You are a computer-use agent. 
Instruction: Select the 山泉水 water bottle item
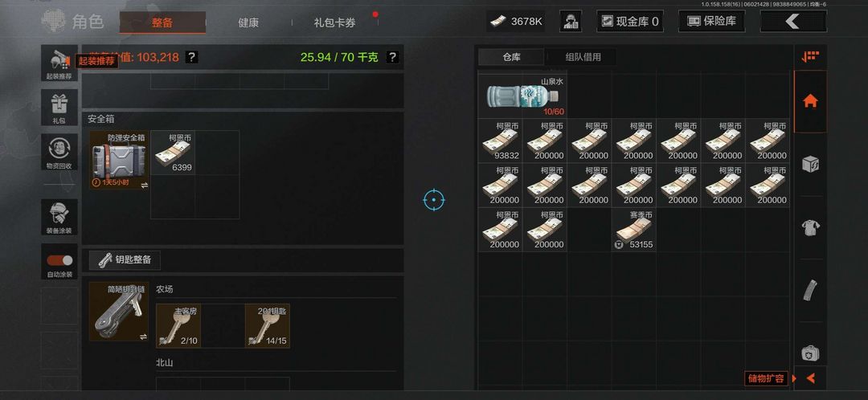(x=522, y=96)
